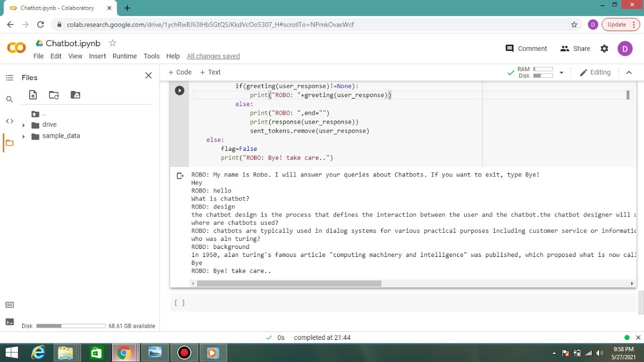Clear the cell output icon

click(x=180, y=175)
